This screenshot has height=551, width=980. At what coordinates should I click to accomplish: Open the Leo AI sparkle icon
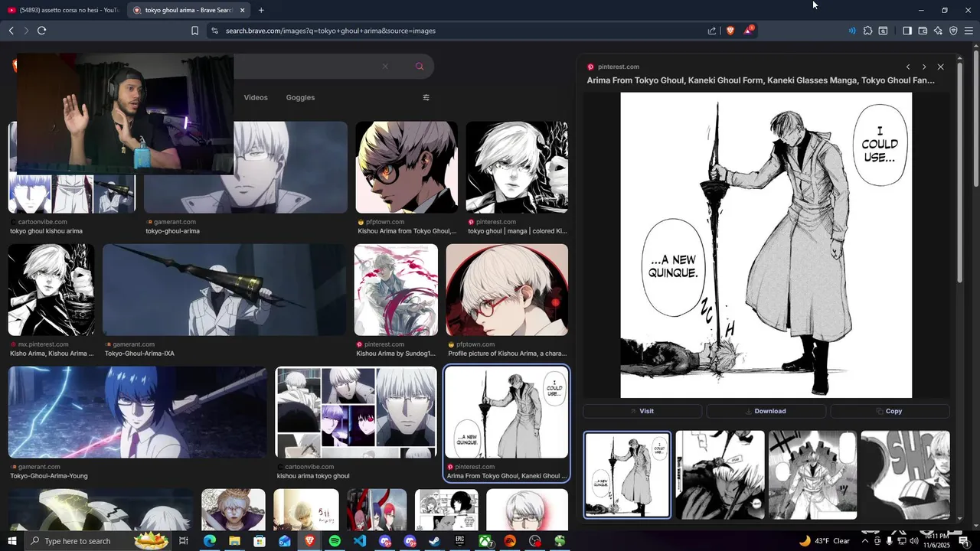(938, 31)
